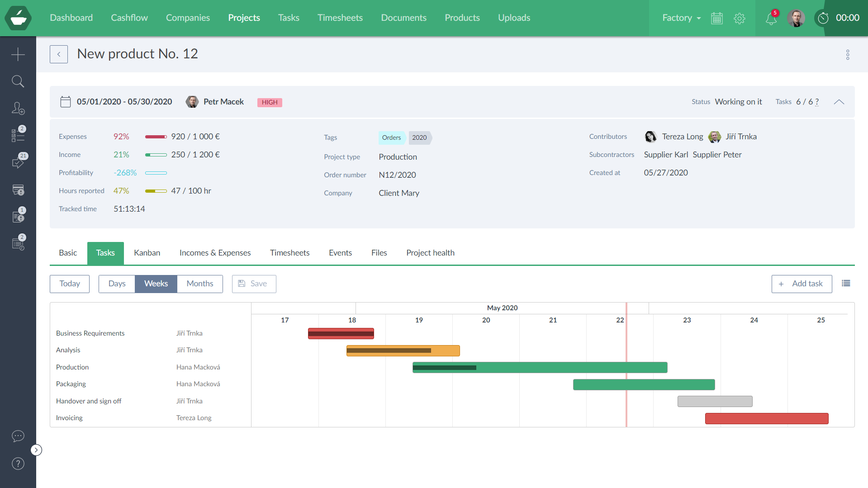Open the Timesheets item in top menu

point(340,18)
